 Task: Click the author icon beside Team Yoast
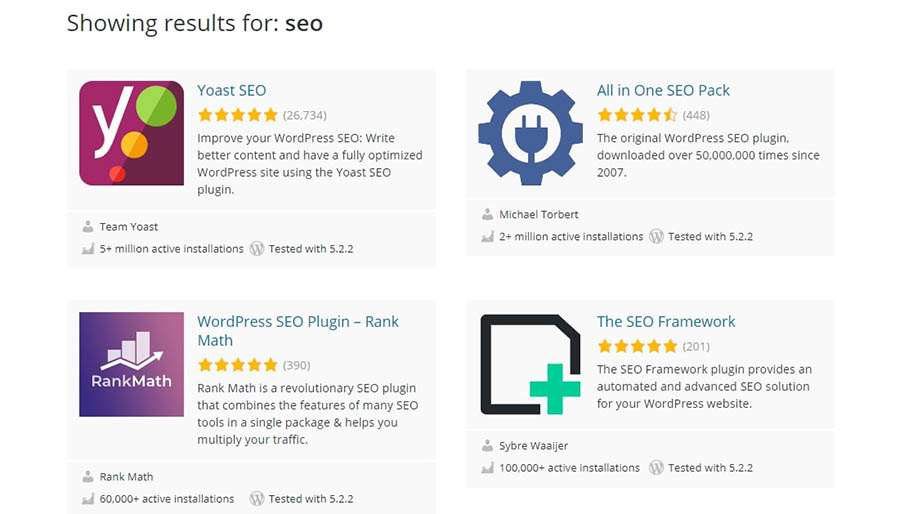click(x=88, y=227)
